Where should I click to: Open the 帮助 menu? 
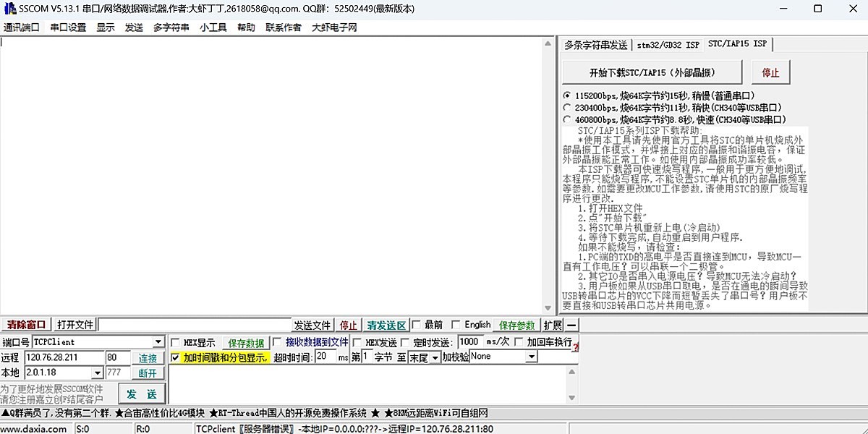click(x=244, y=27)
